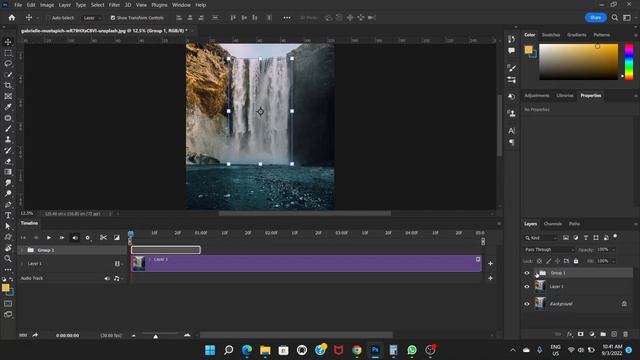
Task: Expand Layer 1 track in timeline
Action: pyautogui.click(x=22, y=264)
